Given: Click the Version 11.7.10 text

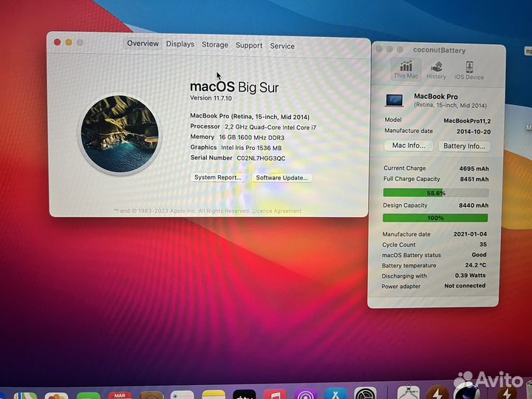Looking at the screenshot, I should (211, 98).
